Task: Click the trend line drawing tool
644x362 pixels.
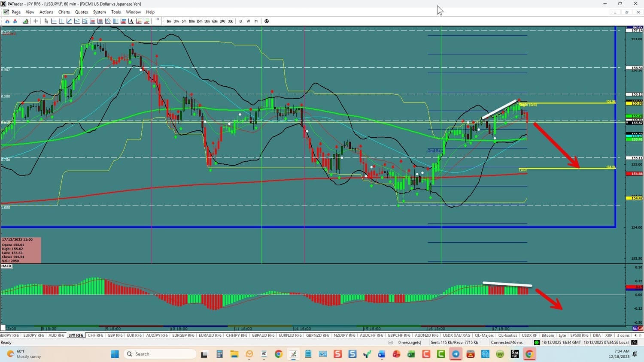Action: pyautogui.click(x=69, y=21)
